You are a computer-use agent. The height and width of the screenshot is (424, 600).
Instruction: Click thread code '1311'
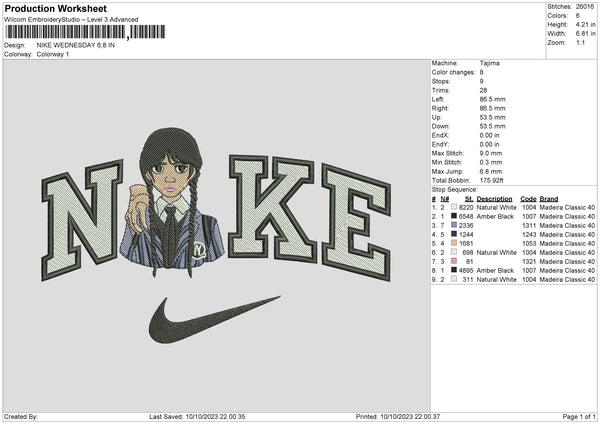pyautogui.click(x=529, y=225)
